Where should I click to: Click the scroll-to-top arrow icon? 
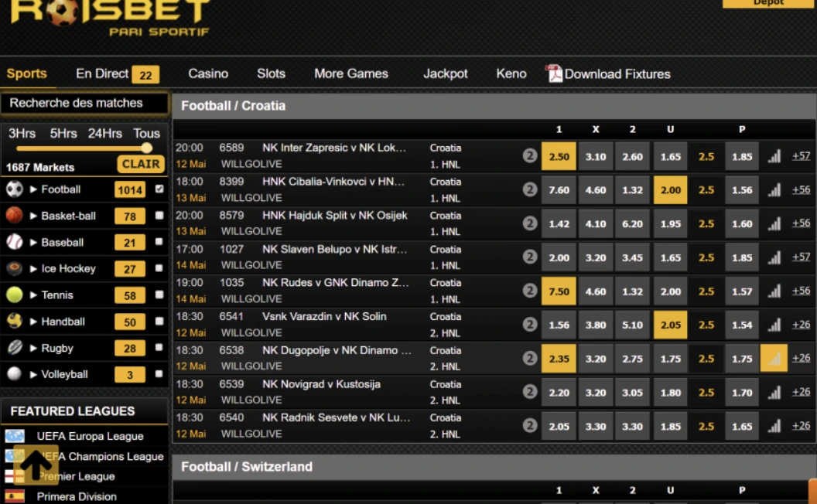point(36,465)
